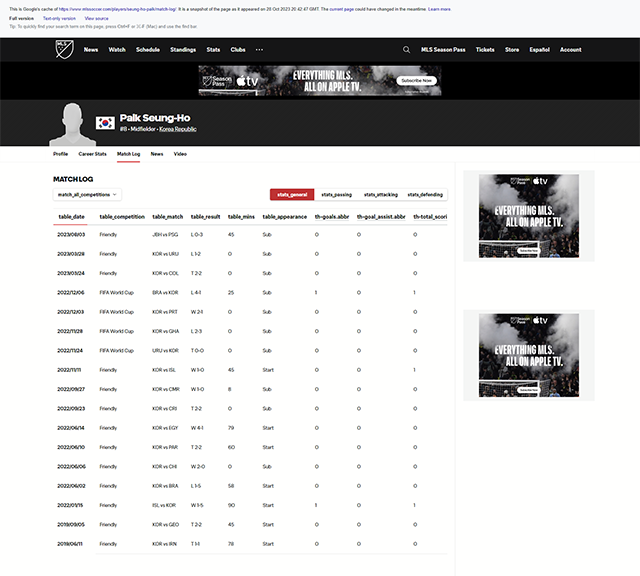Select the stats_general toggle

pyautogui.click(x=292, y=195)
